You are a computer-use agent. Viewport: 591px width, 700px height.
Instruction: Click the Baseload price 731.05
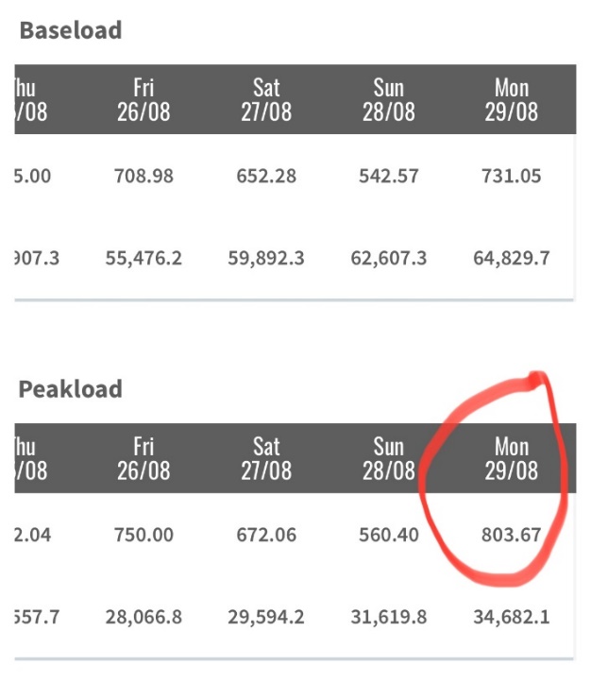[512, 176]
